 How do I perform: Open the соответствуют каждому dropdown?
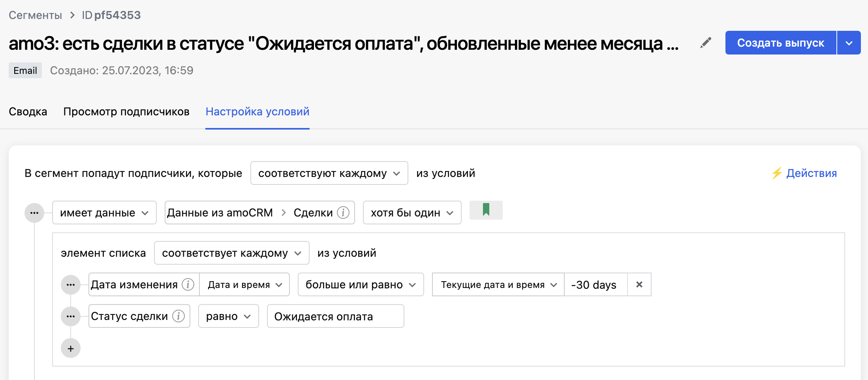click(x=329, y=173)
